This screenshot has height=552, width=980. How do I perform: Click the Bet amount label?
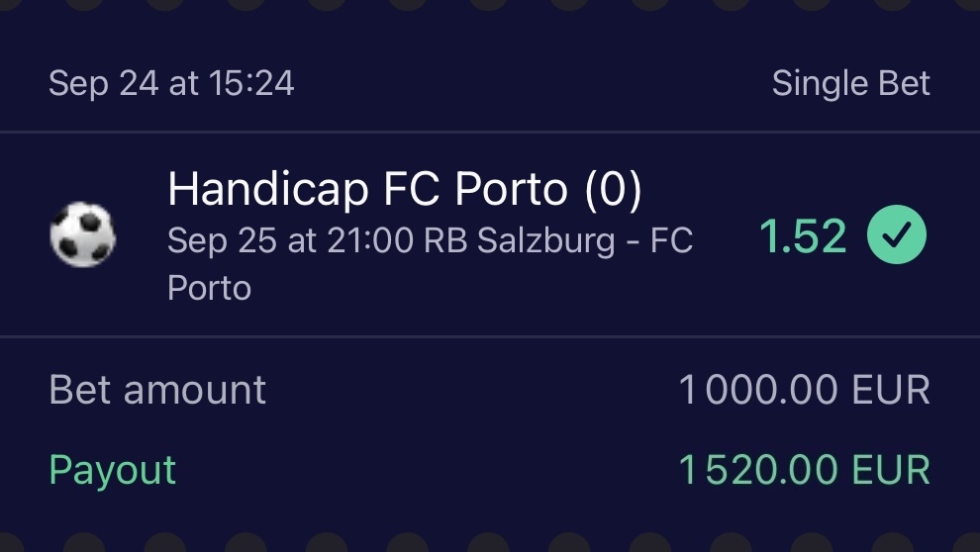[157, 390]
